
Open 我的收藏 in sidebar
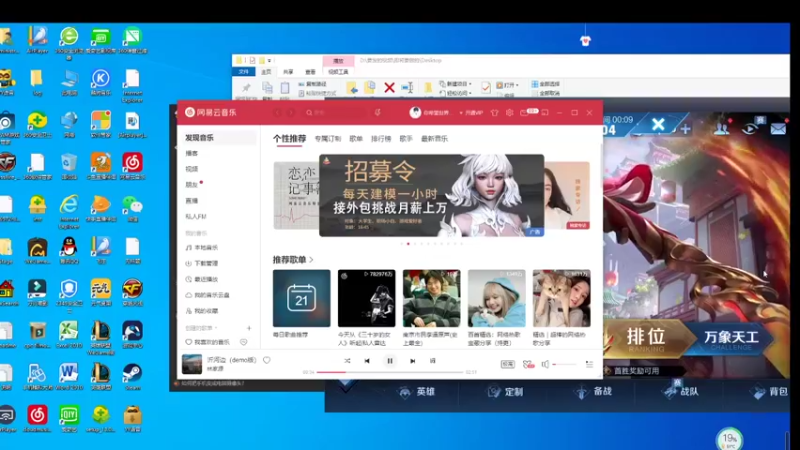coord(202,311)
